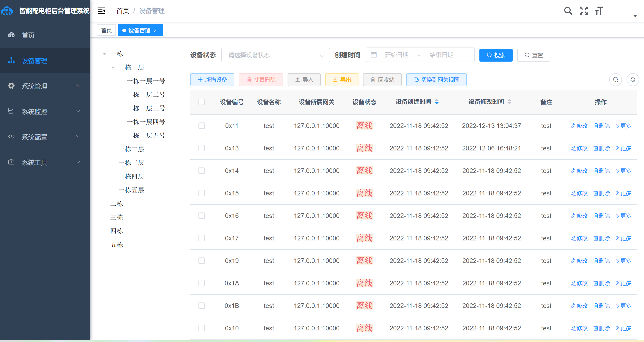Check the row checkbox for 0x13

click(x=201, y=148)
